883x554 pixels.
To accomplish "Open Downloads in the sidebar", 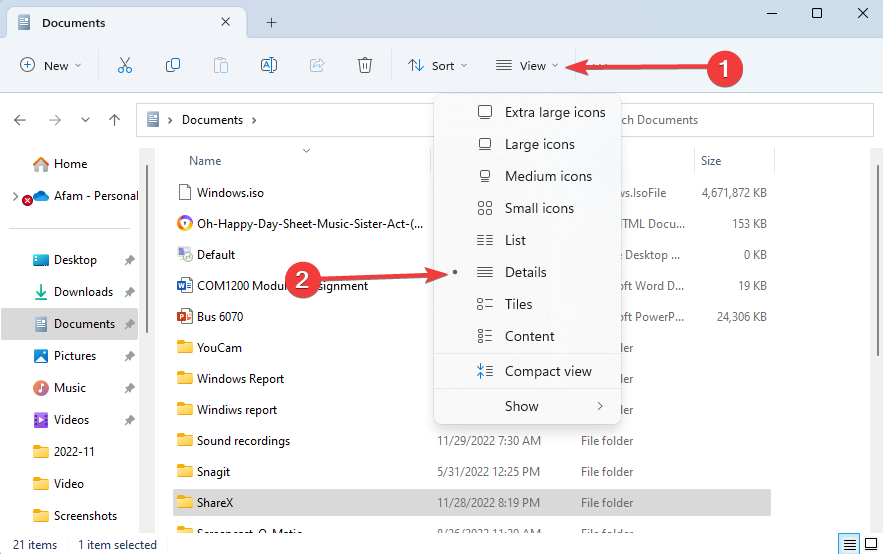I will coord(83,292).
